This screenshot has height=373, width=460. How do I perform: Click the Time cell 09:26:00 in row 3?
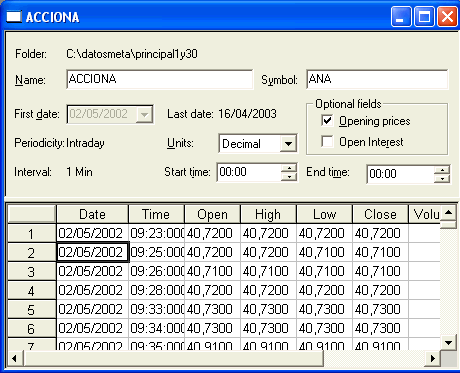(156, 271)
